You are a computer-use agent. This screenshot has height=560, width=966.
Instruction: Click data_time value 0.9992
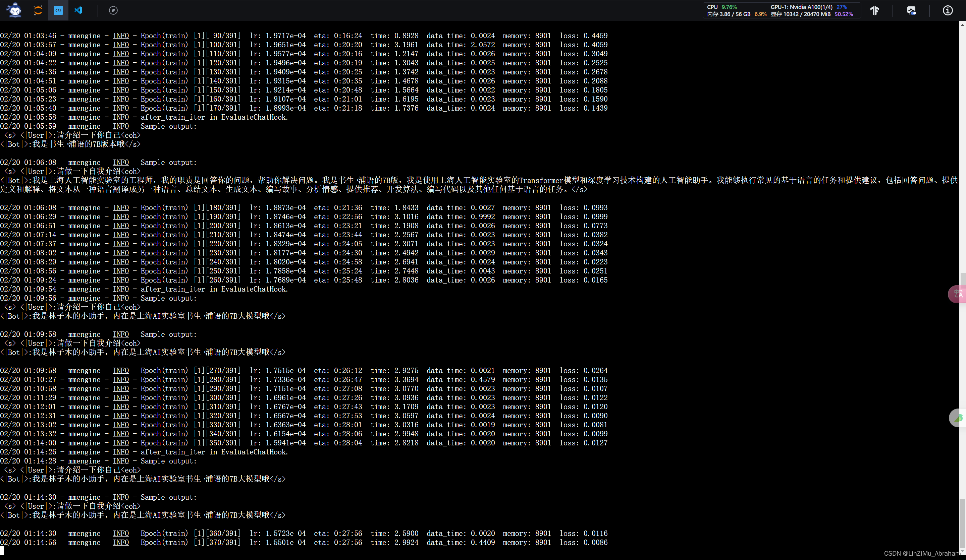point(483,217)
